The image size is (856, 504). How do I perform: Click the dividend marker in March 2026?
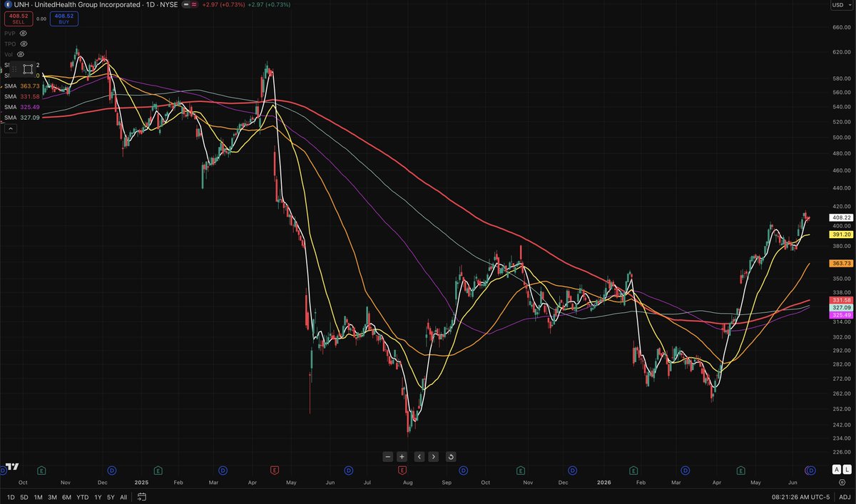click(686, 470)
